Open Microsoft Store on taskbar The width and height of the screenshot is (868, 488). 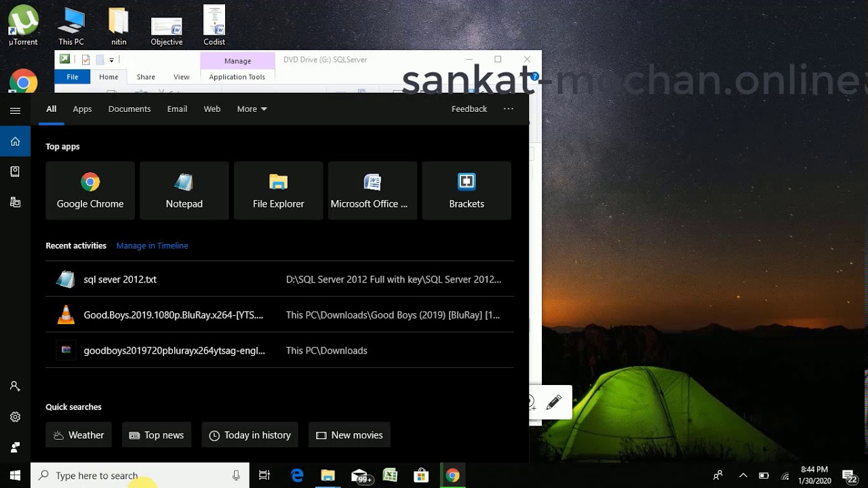pyautogui.click(x=421, y=476)
